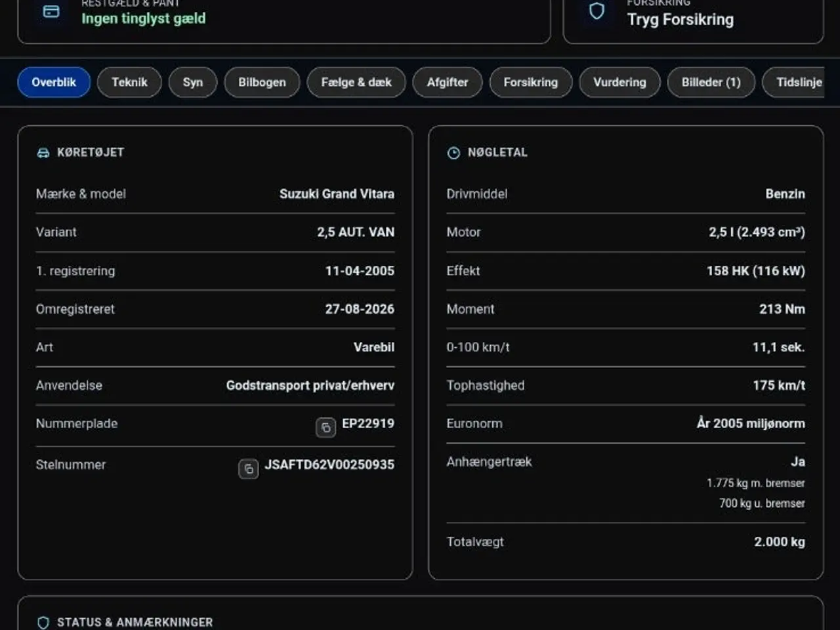Click the torque value 213 Nm
Screen dimensions: 840x630
[x=782, y=308]
